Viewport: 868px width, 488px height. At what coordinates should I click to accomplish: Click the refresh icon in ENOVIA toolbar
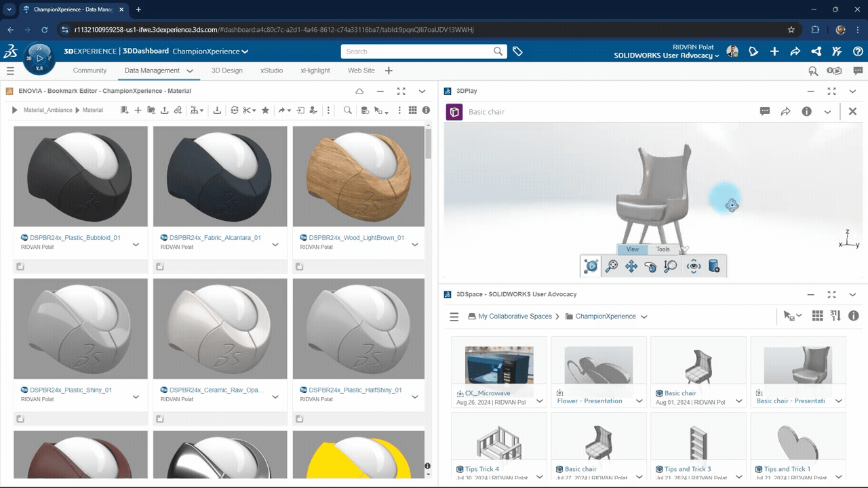[x=235, y=110]
